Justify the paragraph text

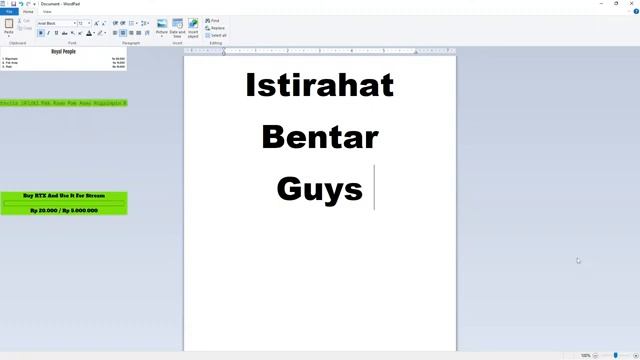pos(139,33)
